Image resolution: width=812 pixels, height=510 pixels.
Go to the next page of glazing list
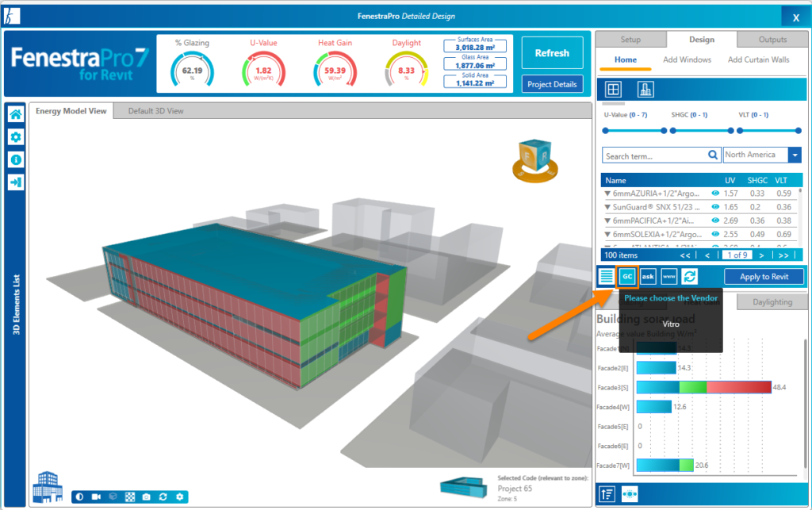[761, 255]
